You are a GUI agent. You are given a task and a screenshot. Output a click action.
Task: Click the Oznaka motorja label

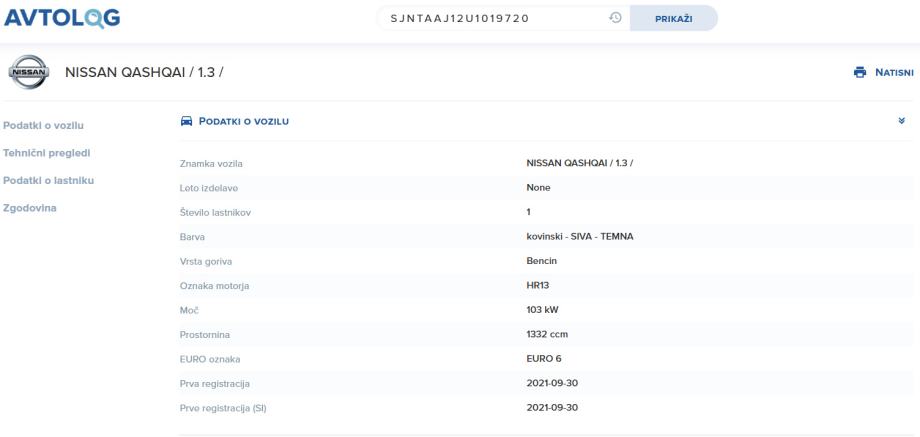(x=214, y=286)
